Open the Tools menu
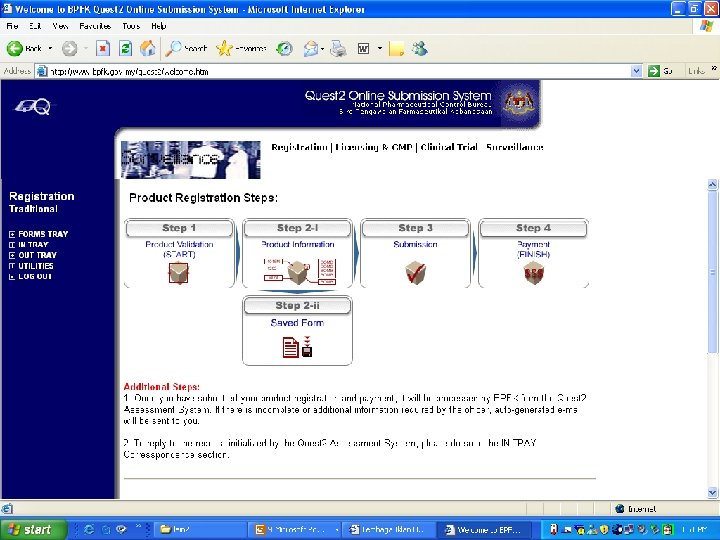This screenshot has width=720, height=540. (x=131, y=26)
